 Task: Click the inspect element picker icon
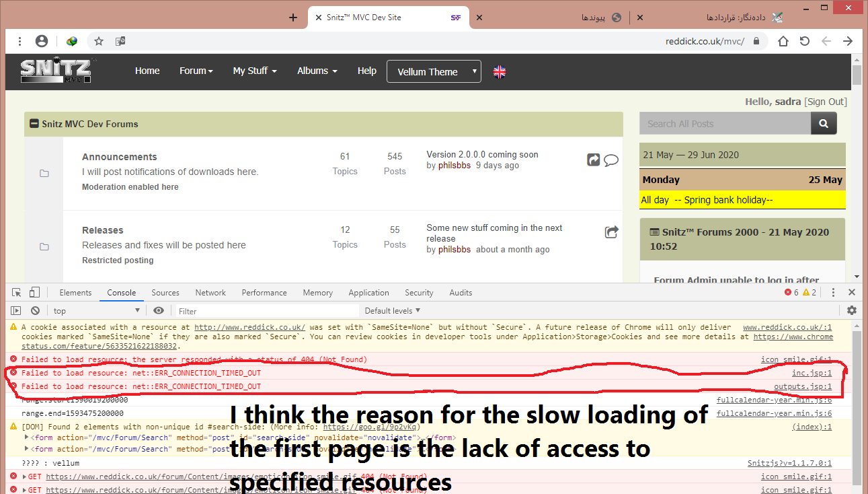pos(17,293)
